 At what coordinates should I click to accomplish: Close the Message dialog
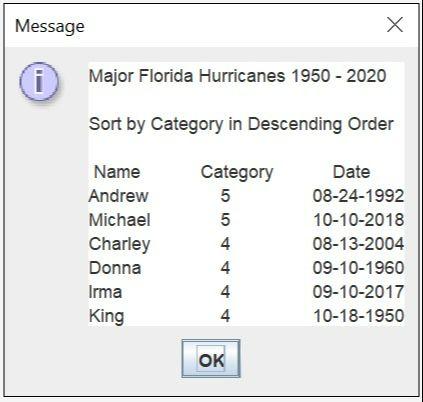(x=395, y=25)
